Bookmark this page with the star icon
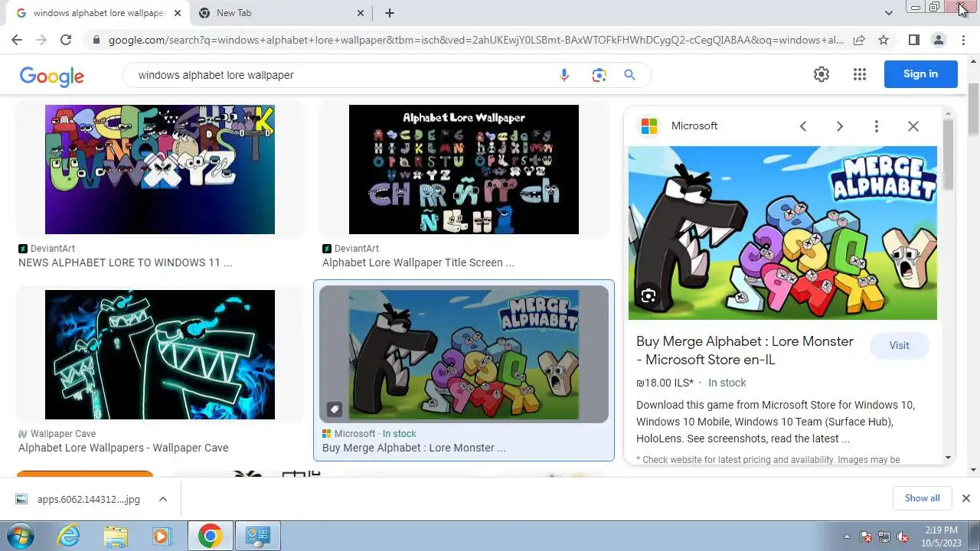Viewport: 980px width, 551px height. click(884, 40)
